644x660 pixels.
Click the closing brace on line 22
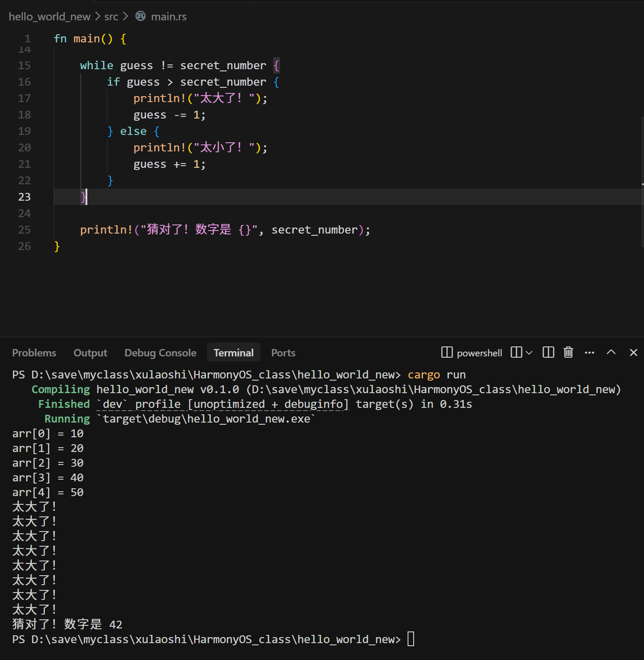pyautogui.click(x=110, y=180)
